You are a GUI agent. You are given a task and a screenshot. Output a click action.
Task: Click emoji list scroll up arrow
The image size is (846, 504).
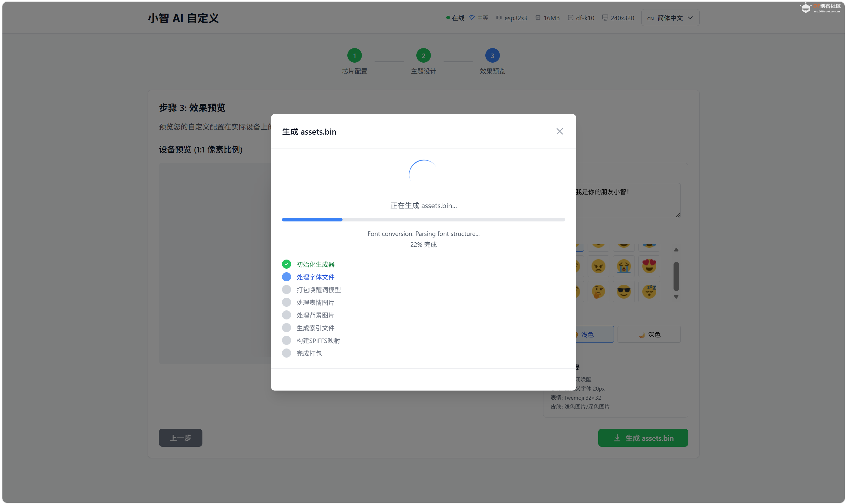point(676,250)
